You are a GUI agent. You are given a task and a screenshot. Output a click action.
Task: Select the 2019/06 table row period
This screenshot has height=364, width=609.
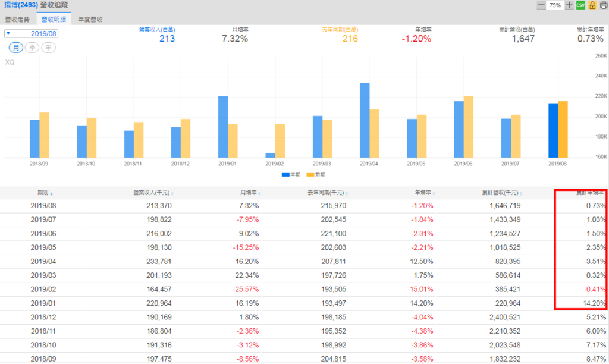click(43, 234)
